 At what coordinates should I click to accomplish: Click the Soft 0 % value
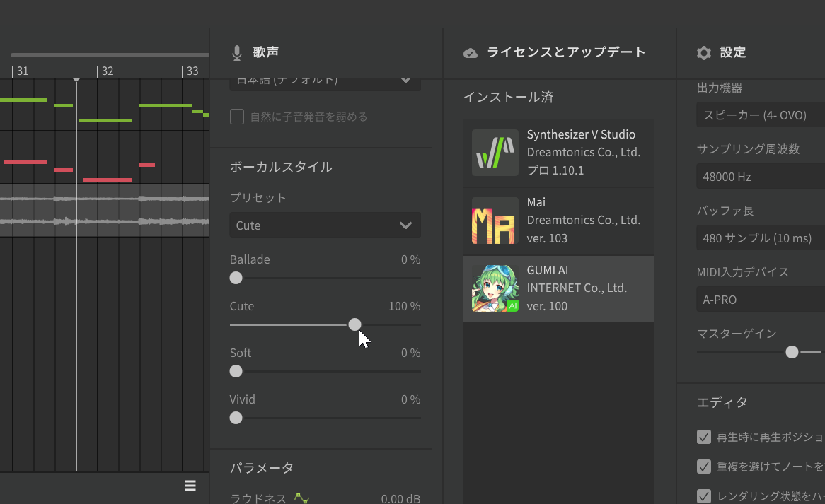click(410, 353)
